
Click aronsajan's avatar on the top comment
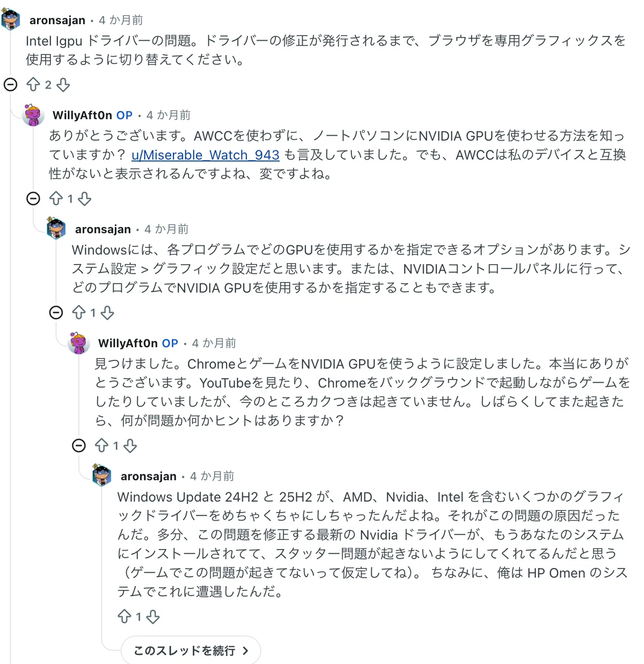point(11,20)
